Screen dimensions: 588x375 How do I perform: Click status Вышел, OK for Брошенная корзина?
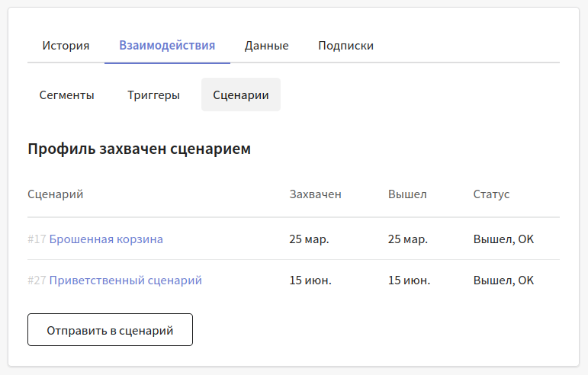503,239
